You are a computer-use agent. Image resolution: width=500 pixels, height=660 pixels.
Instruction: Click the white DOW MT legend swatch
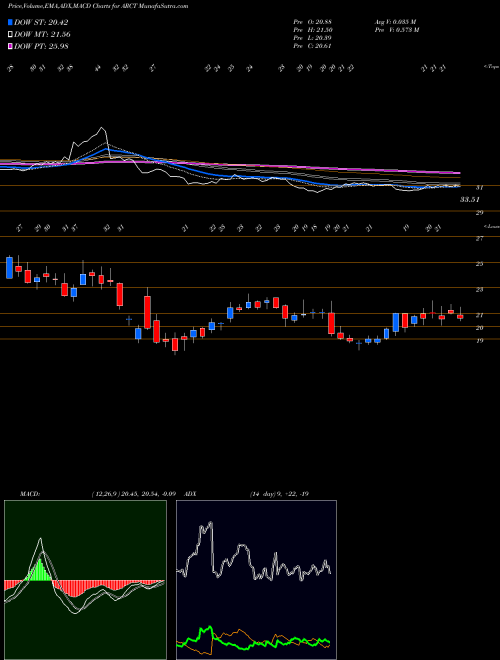click(11, 35)
